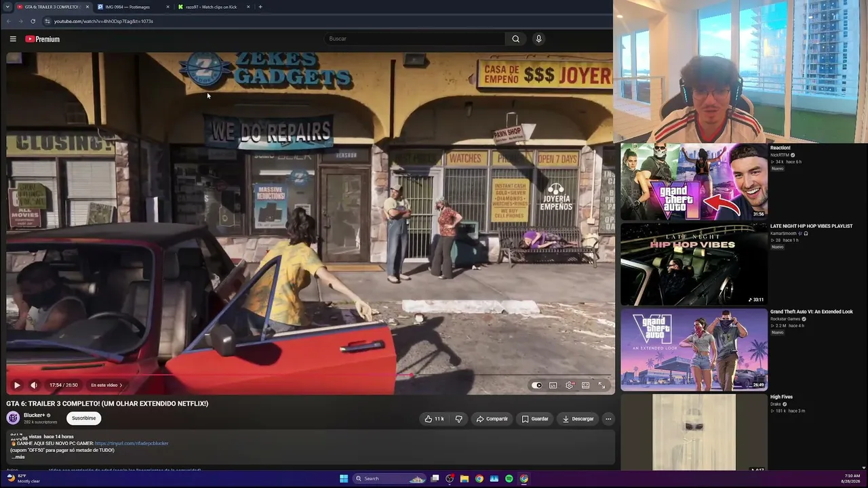The image size is (868, 488).
Task: Open the player settings gear
Action: click(x=570, y=385)
